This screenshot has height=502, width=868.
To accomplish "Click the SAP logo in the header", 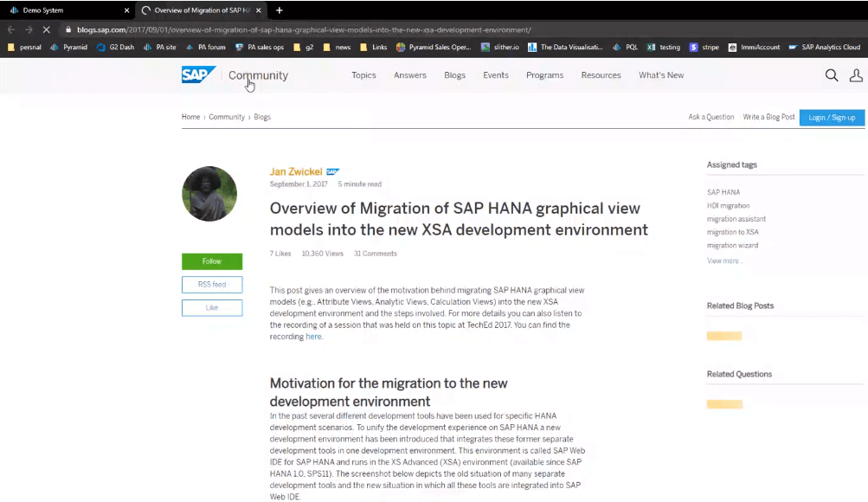I will [199, 74].
